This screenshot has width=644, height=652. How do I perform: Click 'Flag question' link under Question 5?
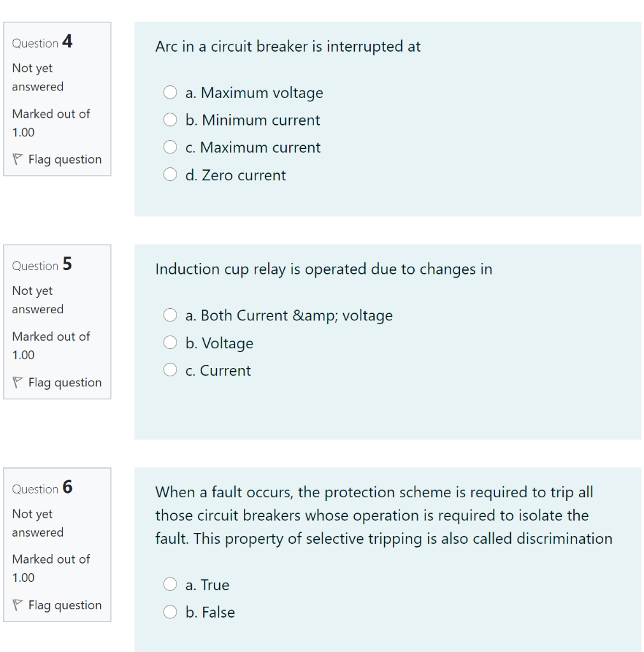pos(65,382)
